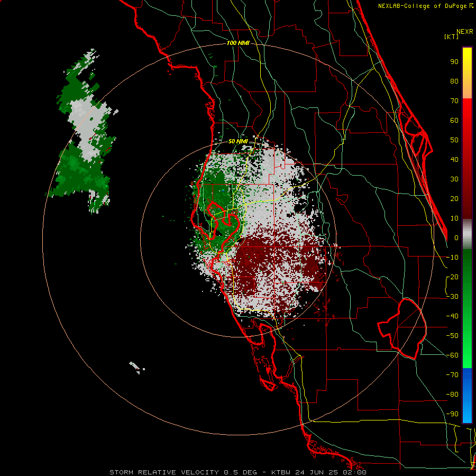The image size is (476, 476).
Task: Click the Lake Okeechobee outline on the map
Action: pyautogui.click(x=402, y=328)
